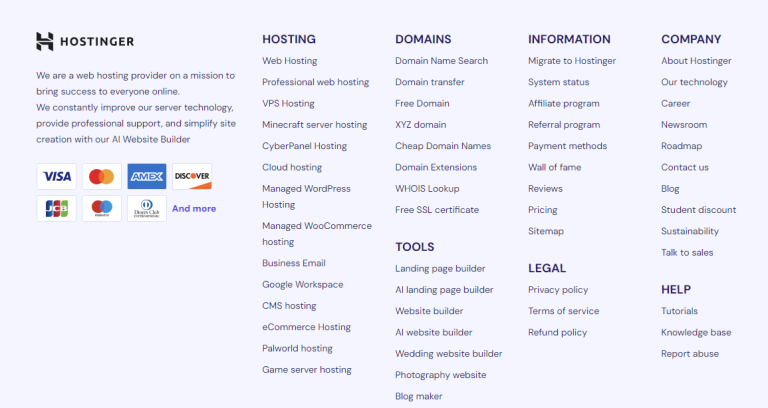Open Our technology link
Image resolution: width=768 pixels, height=408 pixels.
point(694,82)
